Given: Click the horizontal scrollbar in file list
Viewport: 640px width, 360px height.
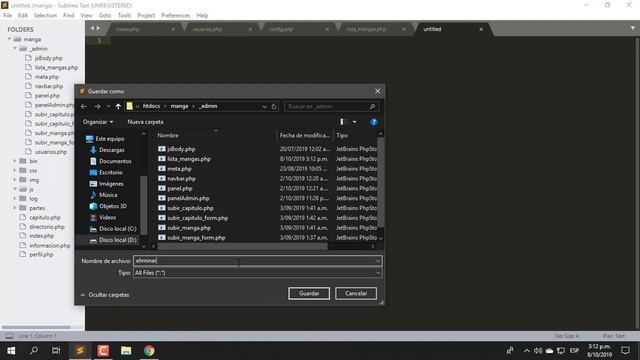Looking at the screenshot, I should 242,246.
